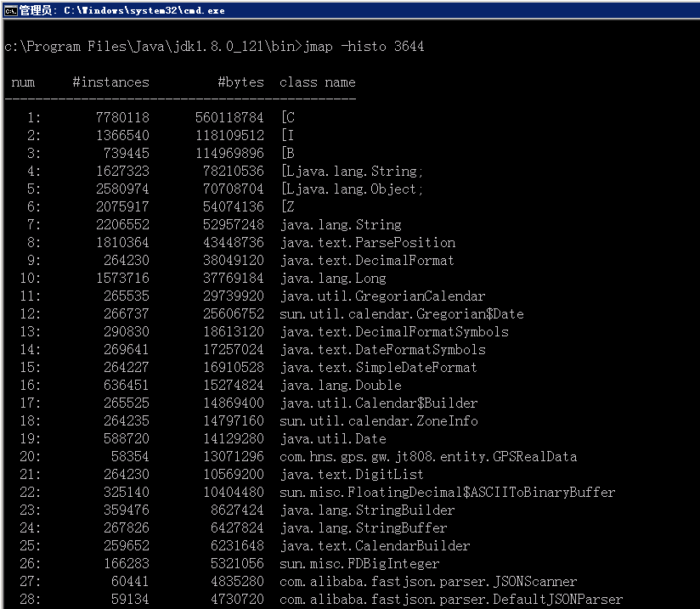
Task: Click bytes value 38049120
Action: click(234, 260)
